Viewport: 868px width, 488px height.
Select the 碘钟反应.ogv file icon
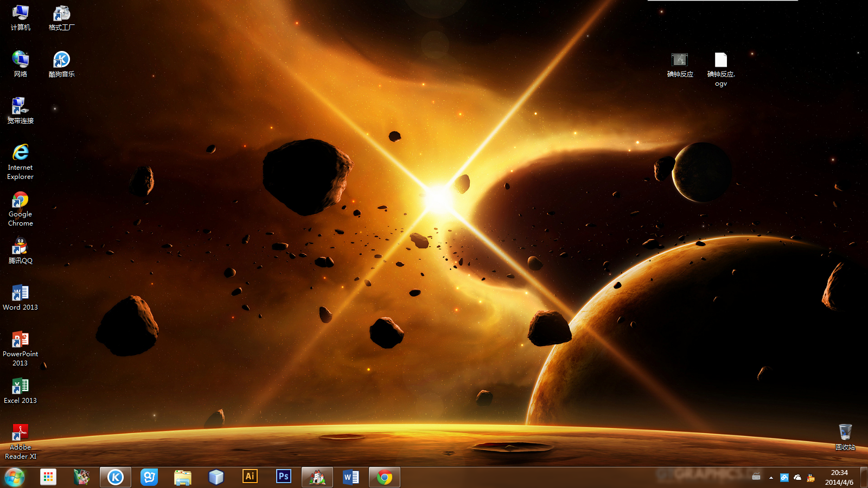pyautogui.click(x=721, y=69)
